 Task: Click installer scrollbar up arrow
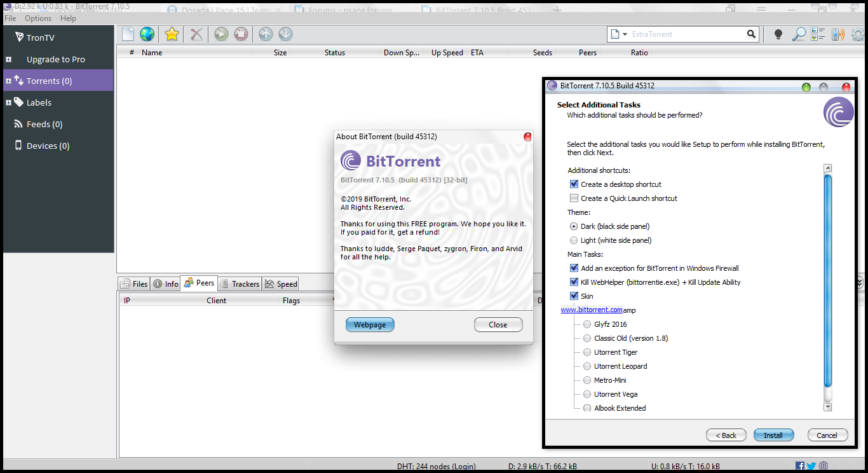coord(827,168)
